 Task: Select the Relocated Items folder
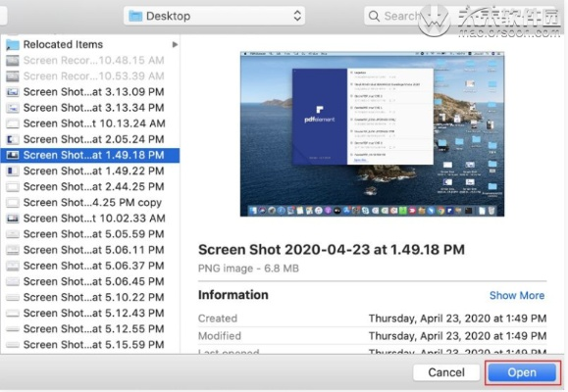point(90,44)
